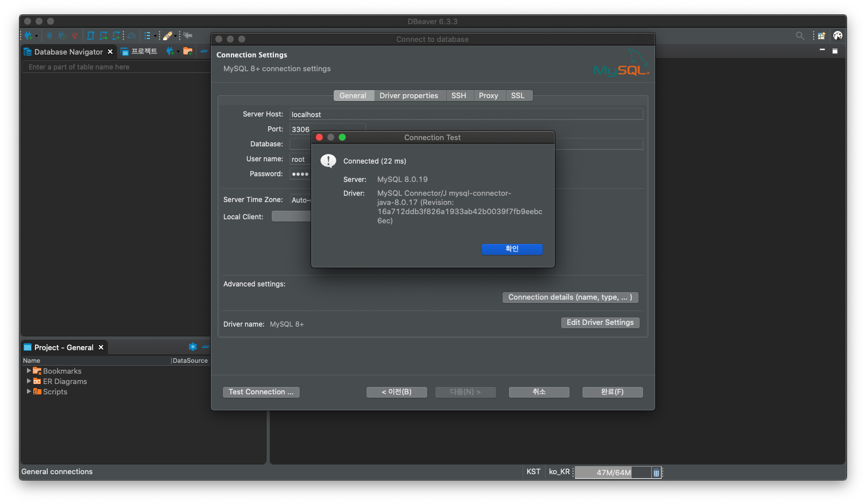
Task: Click the transaction list icon in toolbar
Action: (148, 36)
